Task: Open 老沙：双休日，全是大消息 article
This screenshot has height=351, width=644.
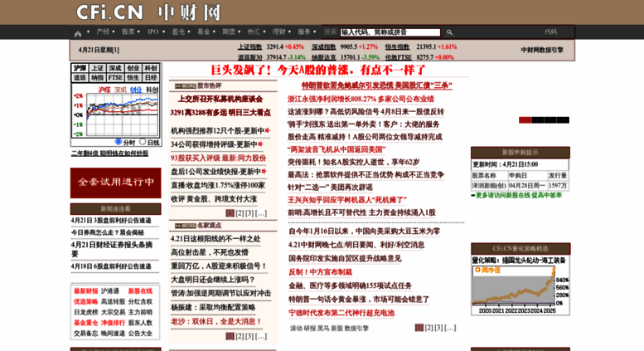Action: [216, 321]
